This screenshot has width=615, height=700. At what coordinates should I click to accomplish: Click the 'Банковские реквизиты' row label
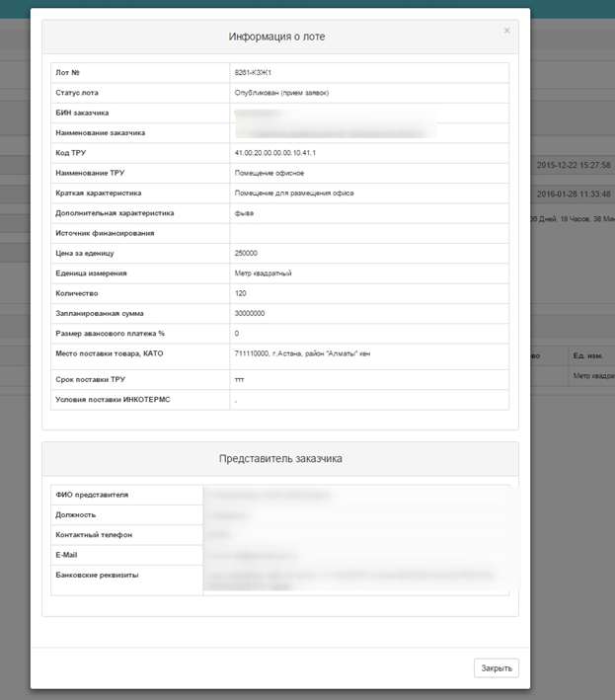coord(97,574)
